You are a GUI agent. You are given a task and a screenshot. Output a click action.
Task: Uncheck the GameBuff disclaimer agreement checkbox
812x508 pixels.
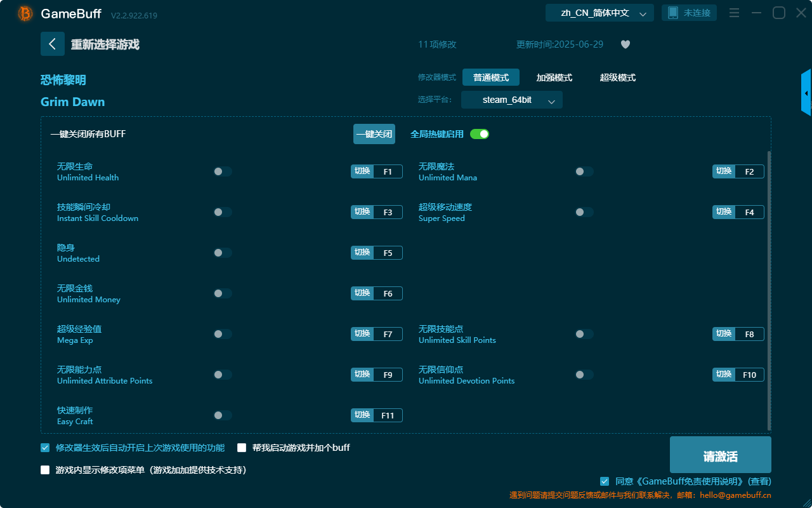[x=605, y=481]
